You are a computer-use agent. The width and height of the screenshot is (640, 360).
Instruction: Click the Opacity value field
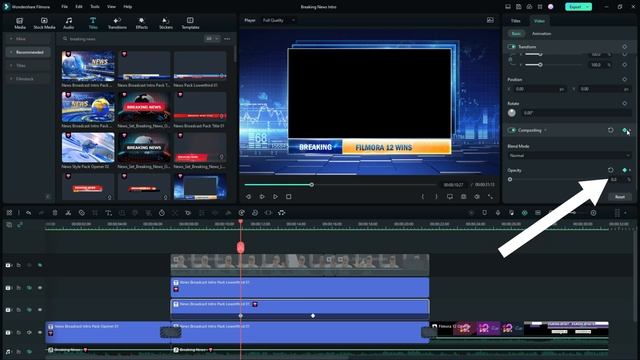click(x=616, y=179)
